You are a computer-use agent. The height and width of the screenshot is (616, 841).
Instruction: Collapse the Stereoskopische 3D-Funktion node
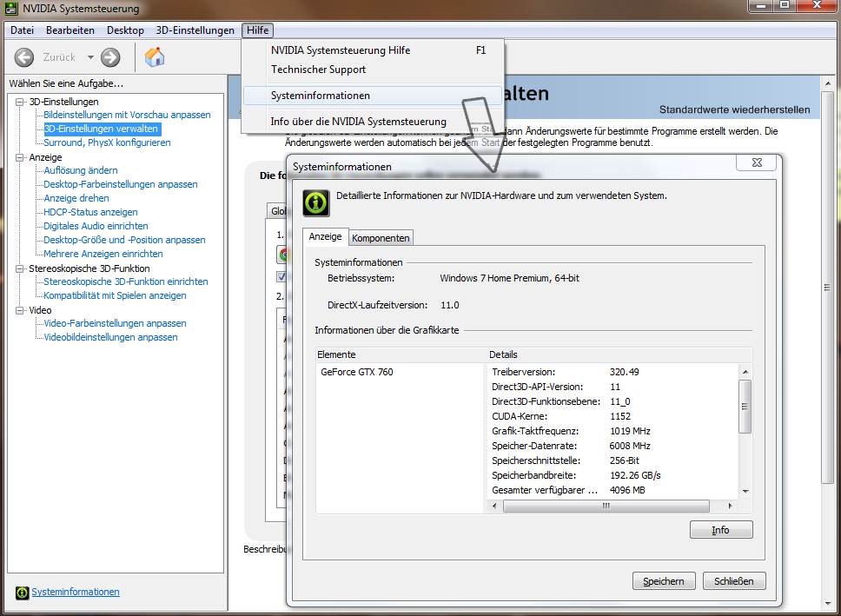[x=20, y=268]
